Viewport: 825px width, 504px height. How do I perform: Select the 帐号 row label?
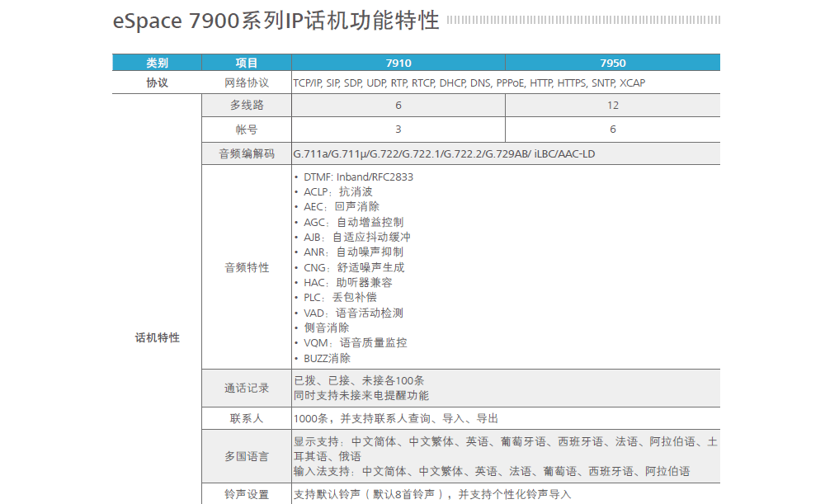point(246,130)
